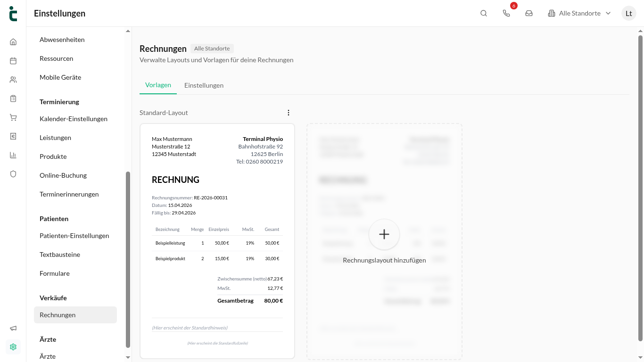Click the megaphone announcements icon

tap(13, 328)
